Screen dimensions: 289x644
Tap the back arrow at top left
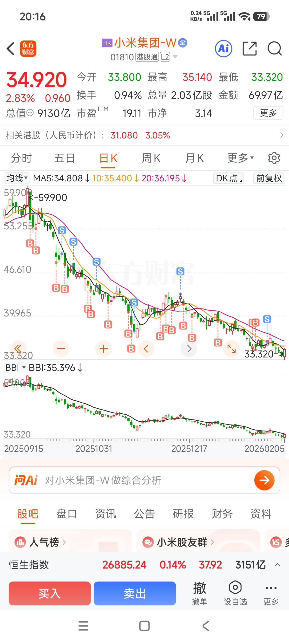tap(11, 48)
